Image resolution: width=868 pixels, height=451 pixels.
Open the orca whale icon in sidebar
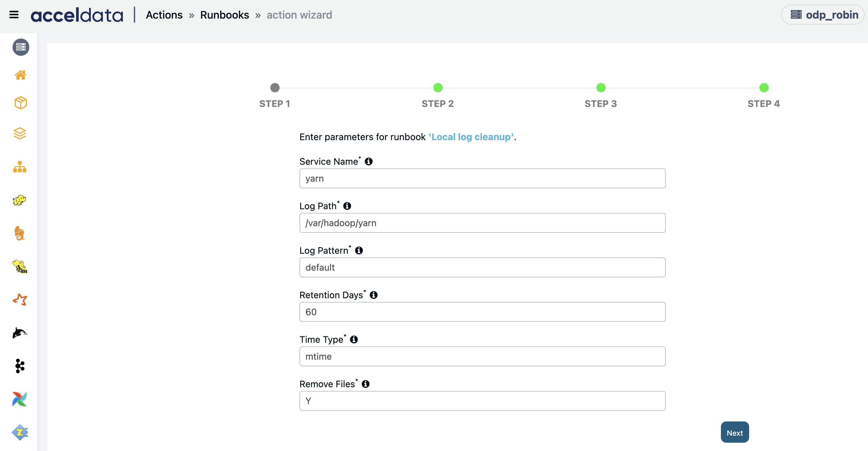click(x=20, y=333)
